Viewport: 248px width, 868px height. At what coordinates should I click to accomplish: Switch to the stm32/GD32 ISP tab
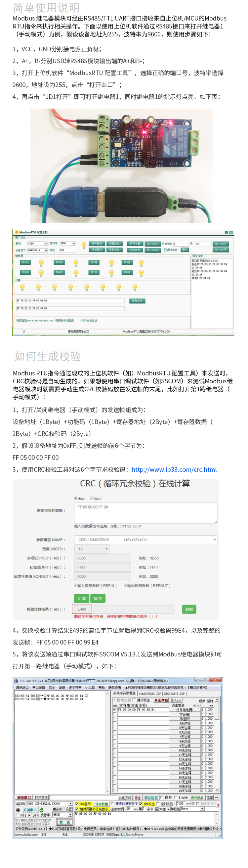coord(150,694)
